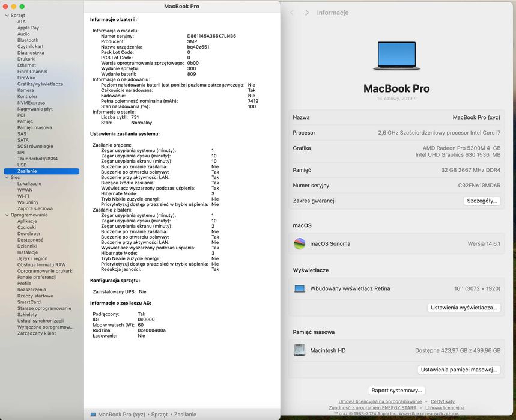Click the AC charger family value 0xe000400a
The height and width of the screenshot is (420, 516).
pos(151,330)
